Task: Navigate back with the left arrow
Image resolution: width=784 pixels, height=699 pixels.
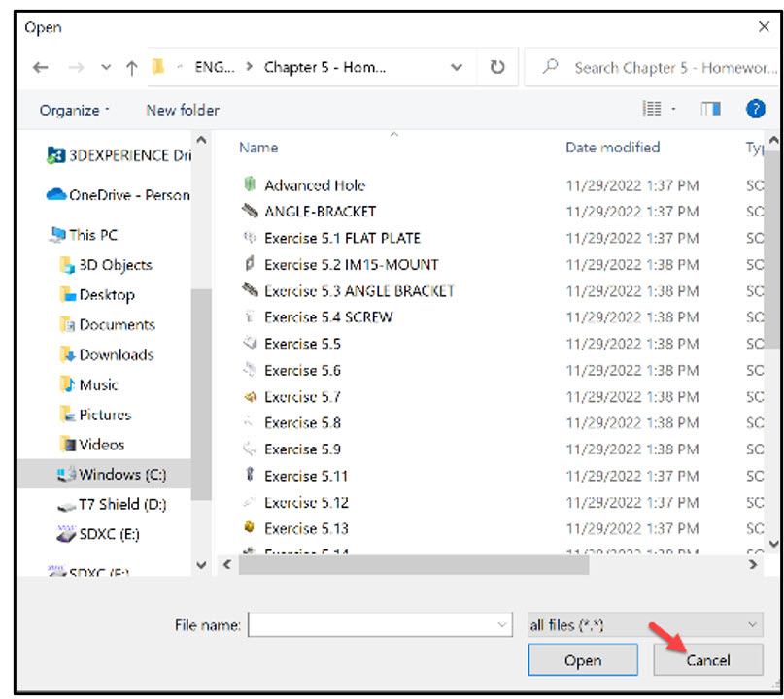Action: (x=40, y=68)
